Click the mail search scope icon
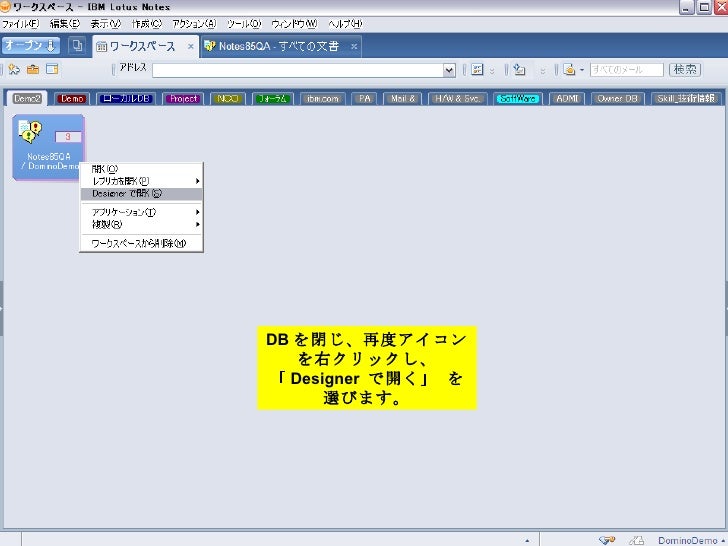 (x=569, y=70)
